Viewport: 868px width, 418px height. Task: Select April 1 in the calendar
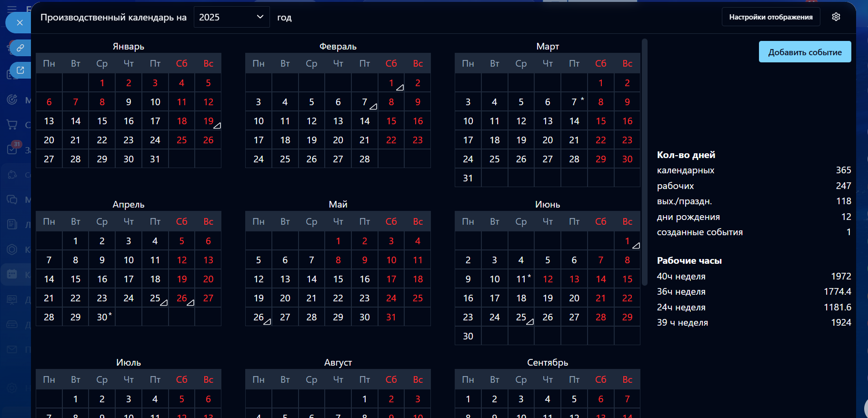tap(76, 241)
